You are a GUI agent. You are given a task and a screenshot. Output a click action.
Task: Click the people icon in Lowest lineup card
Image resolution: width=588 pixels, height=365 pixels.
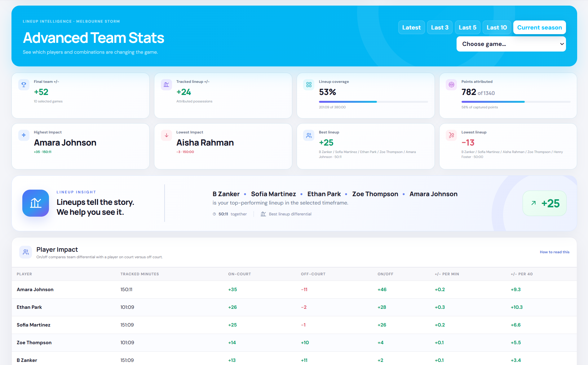point(451,135)
